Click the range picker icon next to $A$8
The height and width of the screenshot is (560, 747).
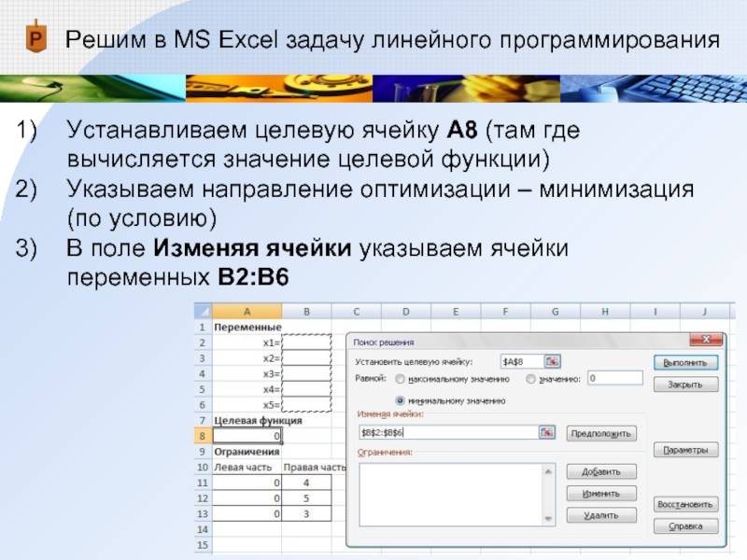pyautogui.click(x=552, y=361)
